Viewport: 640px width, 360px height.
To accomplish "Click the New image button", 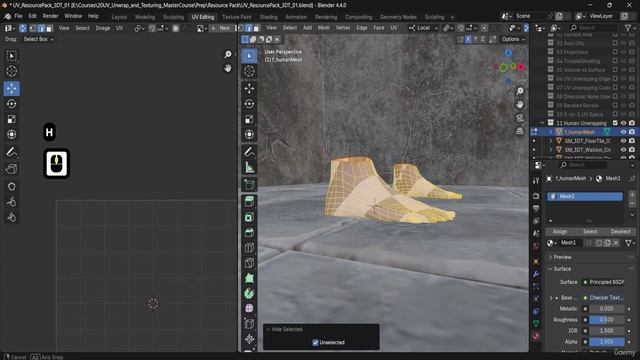I will (221, 28).
